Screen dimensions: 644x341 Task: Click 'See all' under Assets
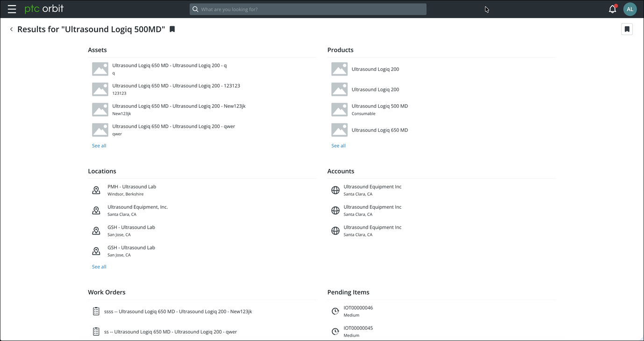[99, 146]
